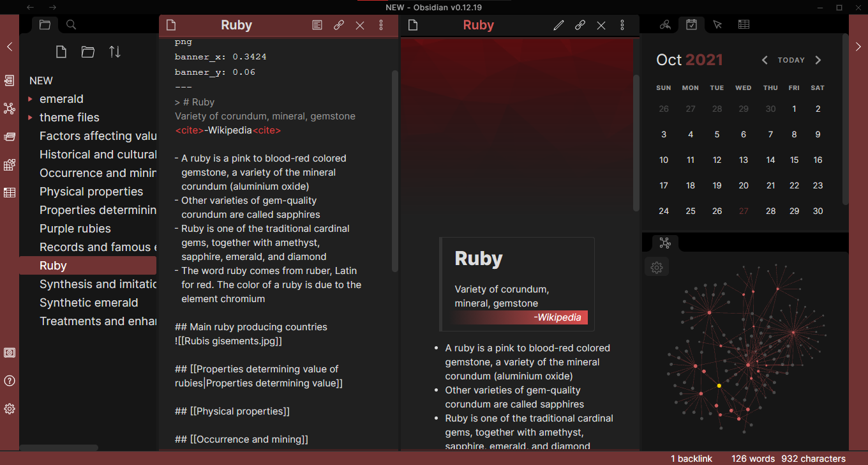Click the [[Physical properties]] link in editor
Image resolution: width=868 pixels, height=465 pixels.
[x=239, y=411]
